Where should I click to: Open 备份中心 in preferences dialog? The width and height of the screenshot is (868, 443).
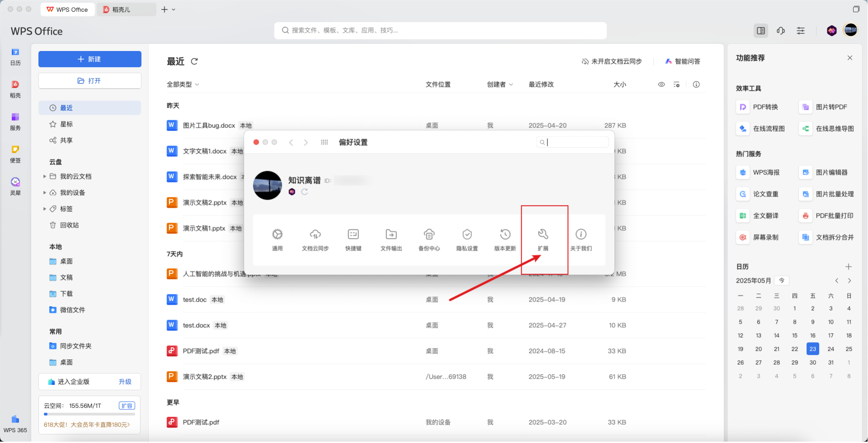(x=429, y=240)
